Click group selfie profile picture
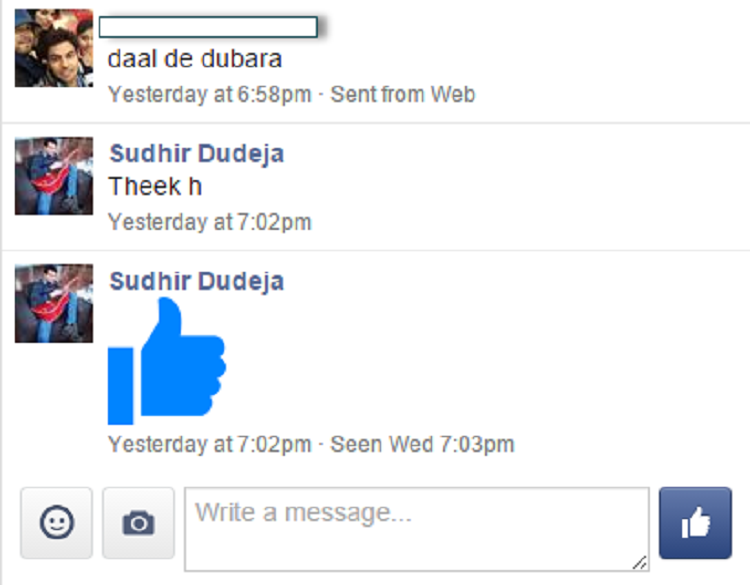This screenshot has width=750, height=585. click(54, 48)
